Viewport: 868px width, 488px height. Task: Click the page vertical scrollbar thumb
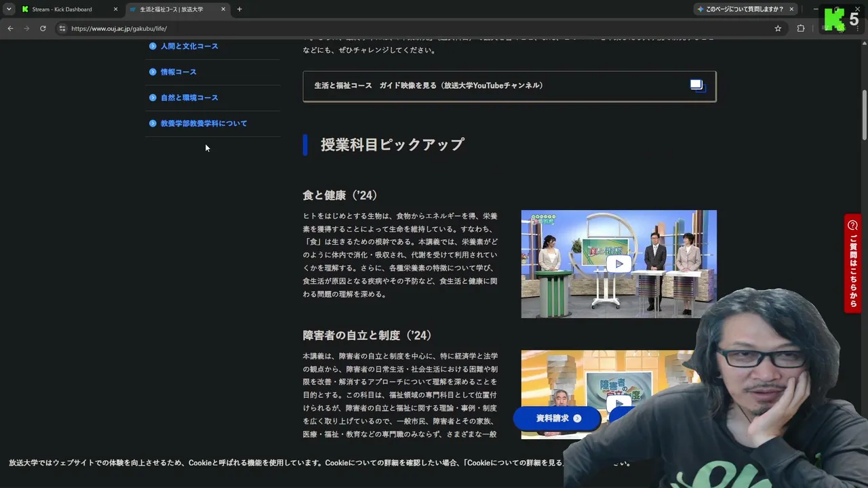(865, 114)
